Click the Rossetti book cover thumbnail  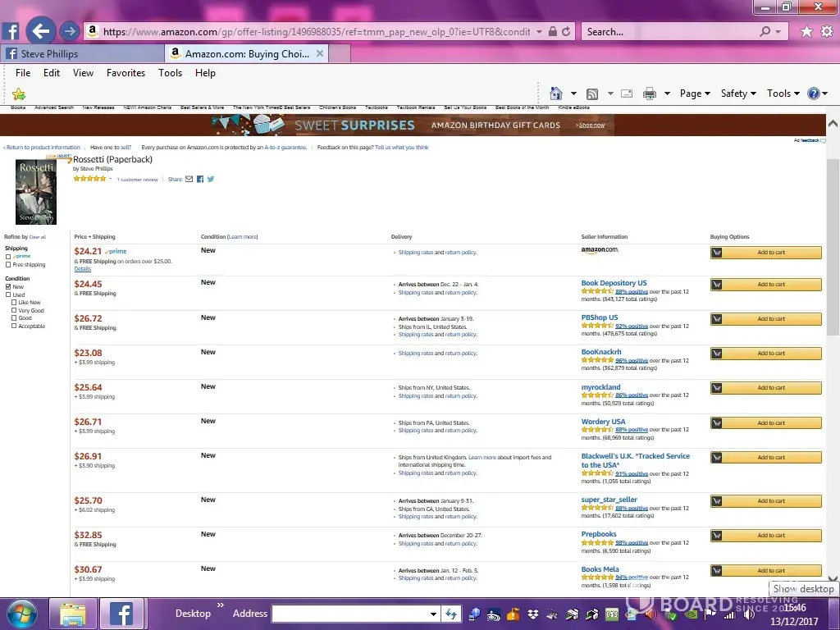click(36, 192)
